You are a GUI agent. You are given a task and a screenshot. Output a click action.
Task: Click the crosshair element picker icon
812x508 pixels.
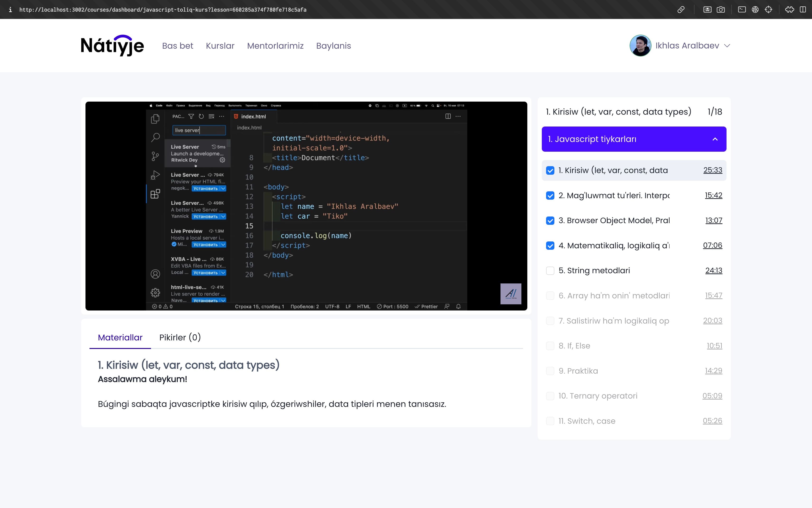tap(768, 9)
